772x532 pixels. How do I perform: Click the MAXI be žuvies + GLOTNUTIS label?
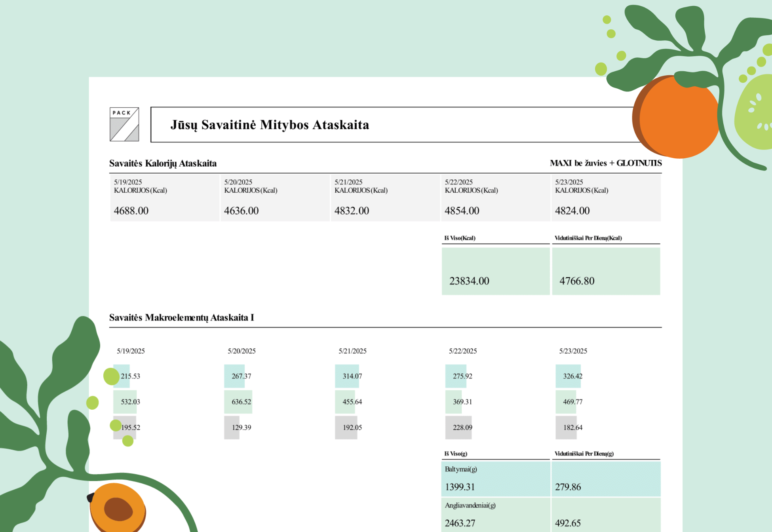[605, 163]
